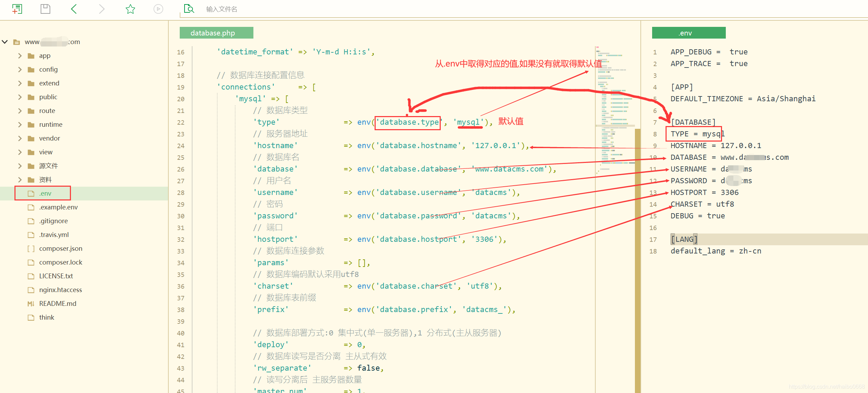Navigate forward with the right arrow
The width and height of the screenshot is (868, 393).
pos(102,9)
